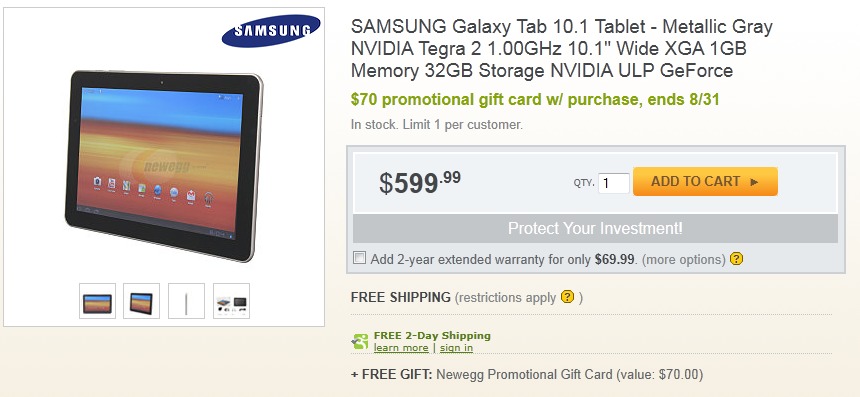The width and height of the screenshot is (860, 397).
Task: Click the 'Protect Your Investment!' banner
Action: coord(595,228)
